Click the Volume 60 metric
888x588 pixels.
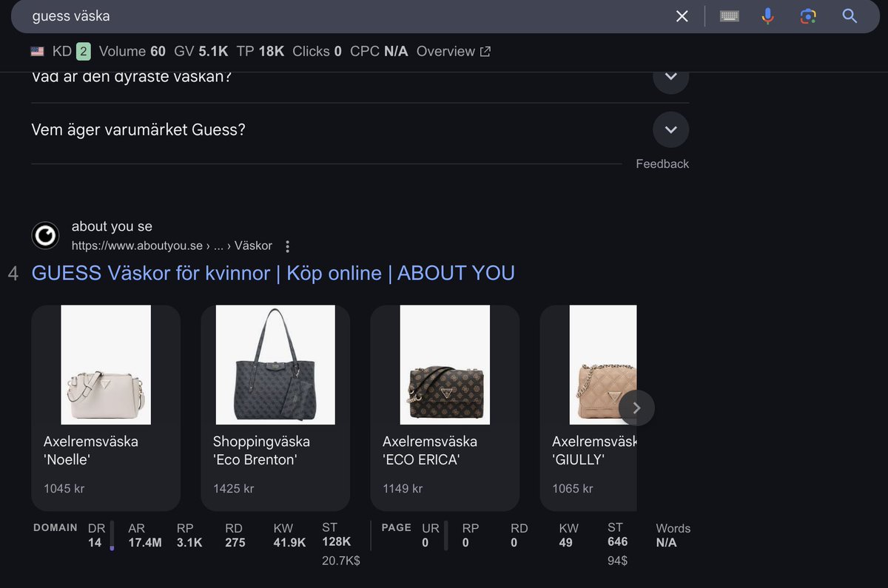[x=132, y=52]
